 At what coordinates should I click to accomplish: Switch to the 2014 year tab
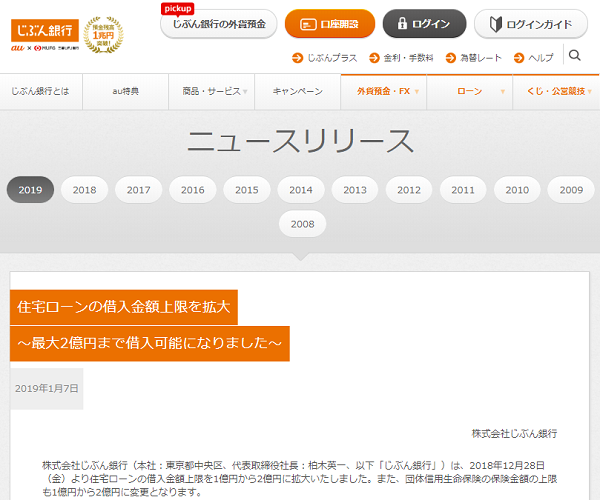tap(301, 190)
